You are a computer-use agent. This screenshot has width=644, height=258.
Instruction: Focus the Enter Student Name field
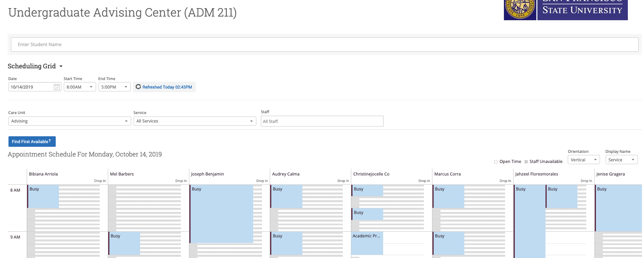pyautogui.click(x=325, y=44)
